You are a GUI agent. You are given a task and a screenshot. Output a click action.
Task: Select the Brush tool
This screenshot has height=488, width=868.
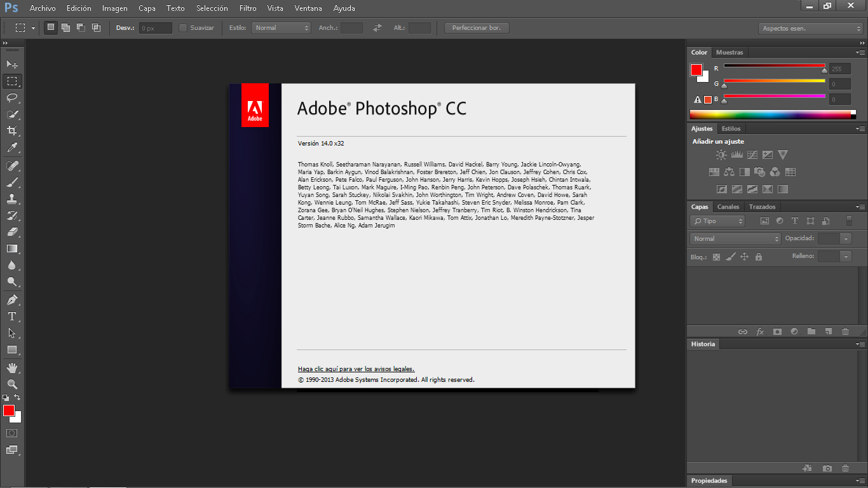12,182
